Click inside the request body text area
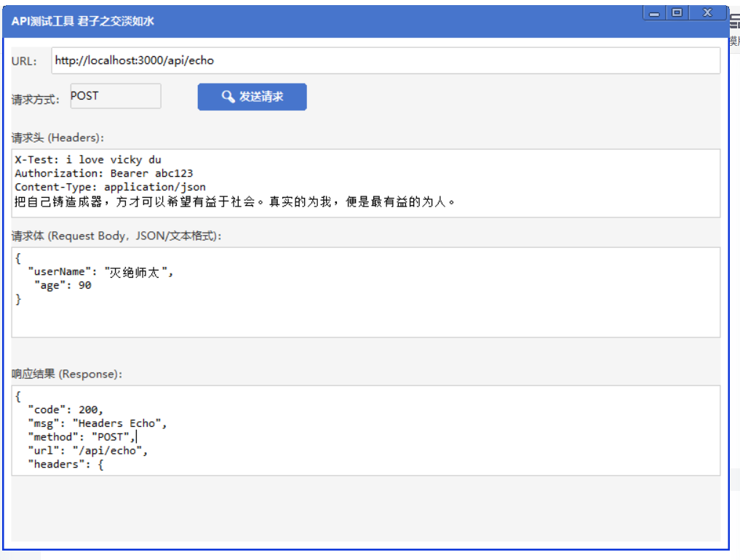The width and height of the screenshot is (740, 560). (366, 292)
